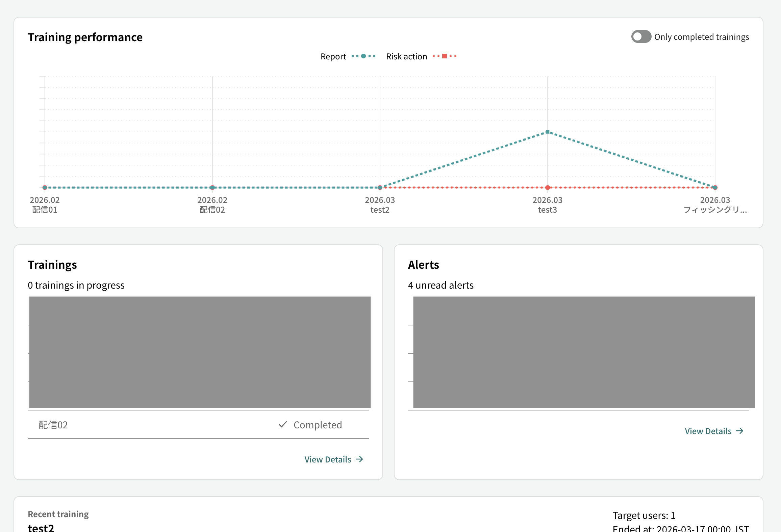Hide the Report series via legend label
Screen dimensions: 781x532
click(333, 56)
